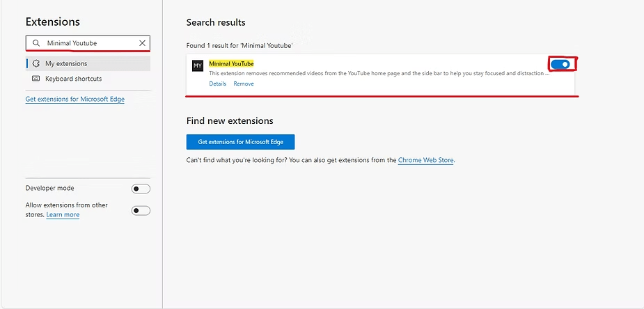Open the Chrome Web Store link
Viewport: 644px width, 309px height.
(426, 160)
